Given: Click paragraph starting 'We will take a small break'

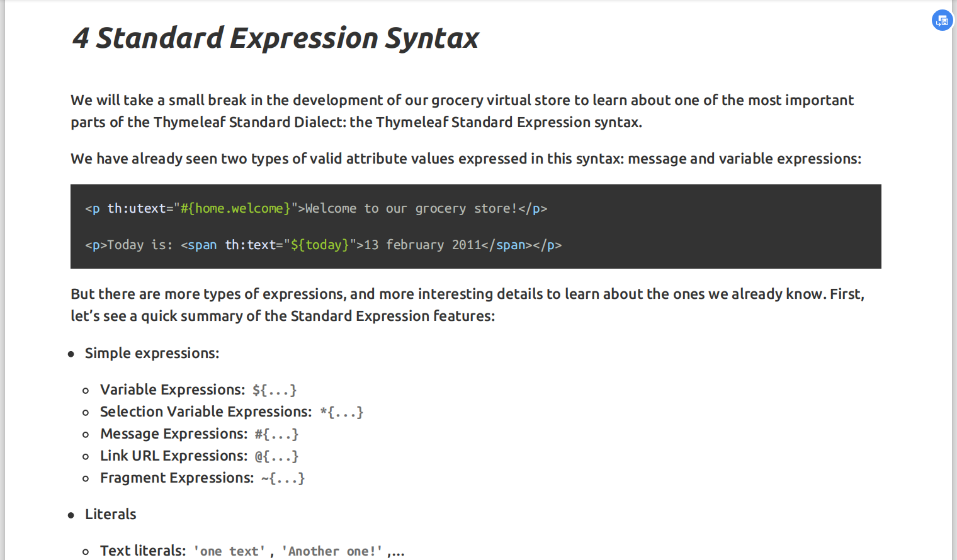Looking at the screenshot, I should pyautogui.click(x=462, y=111).
